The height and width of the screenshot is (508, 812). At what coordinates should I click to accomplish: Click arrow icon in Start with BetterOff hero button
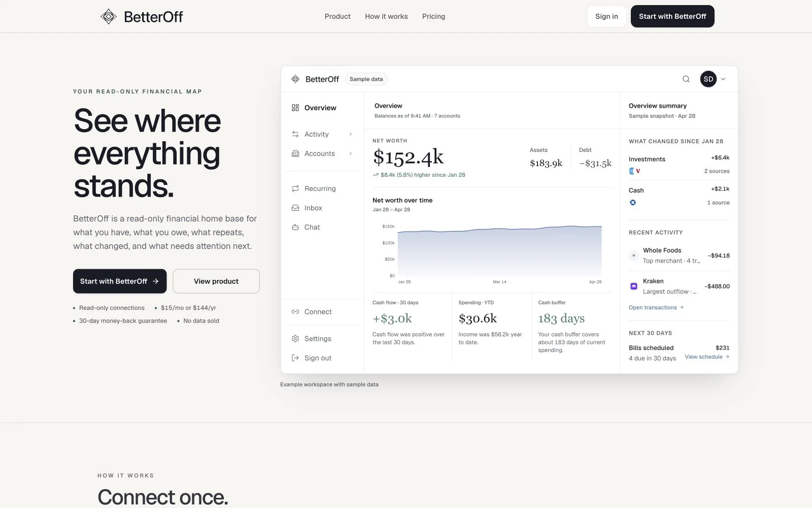pyautogui.click(x=156, y=281)
